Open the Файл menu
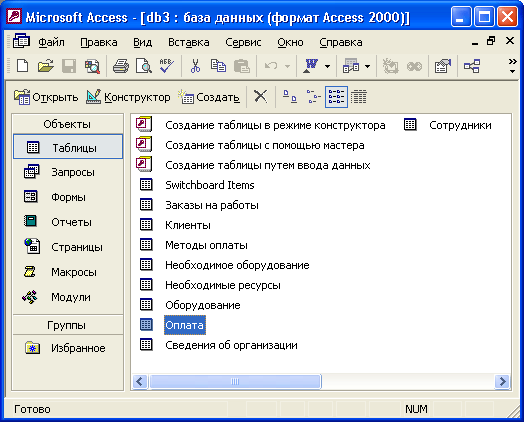The image size is (524, 422). click(51, 42)
